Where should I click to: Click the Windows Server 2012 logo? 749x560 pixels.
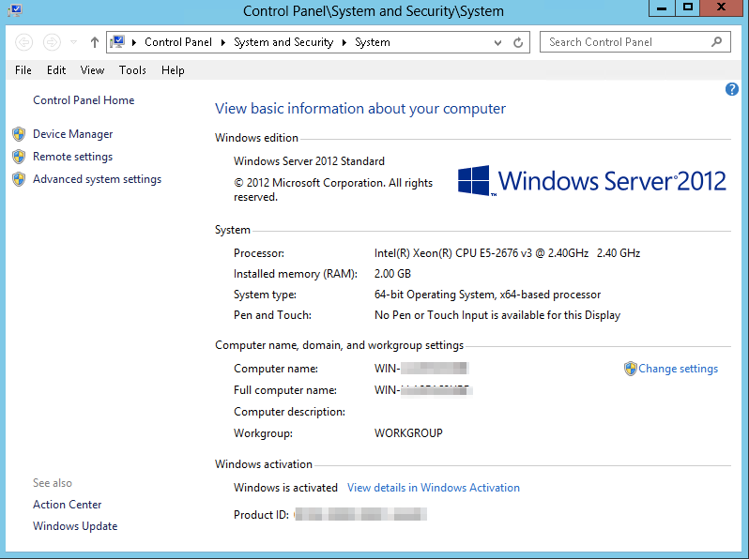[592, 181]
